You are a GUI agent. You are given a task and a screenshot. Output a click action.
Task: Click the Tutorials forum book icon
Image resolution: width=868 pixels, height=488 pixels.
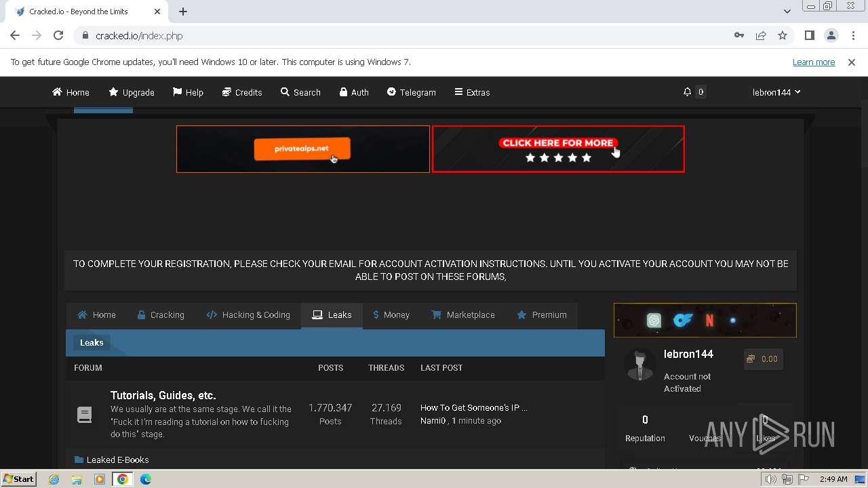pos(84,415)
